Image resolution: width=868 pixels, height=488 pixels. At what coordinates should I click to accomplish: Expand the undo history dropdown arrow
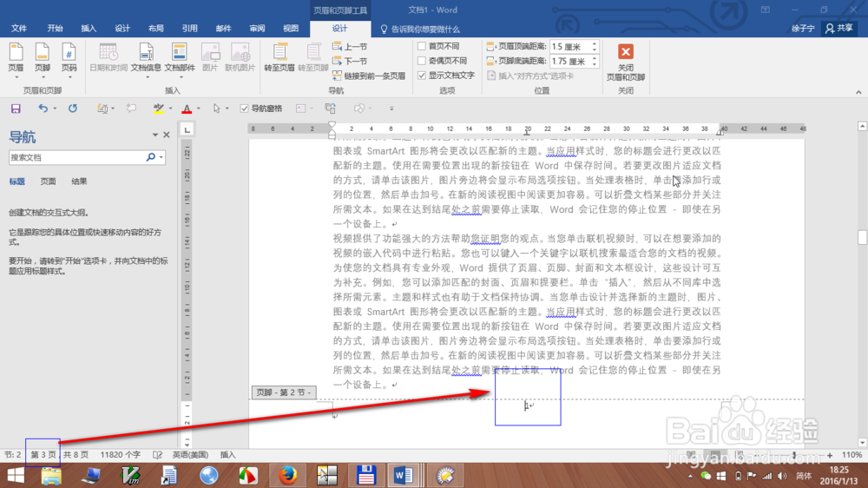point(55,109)
